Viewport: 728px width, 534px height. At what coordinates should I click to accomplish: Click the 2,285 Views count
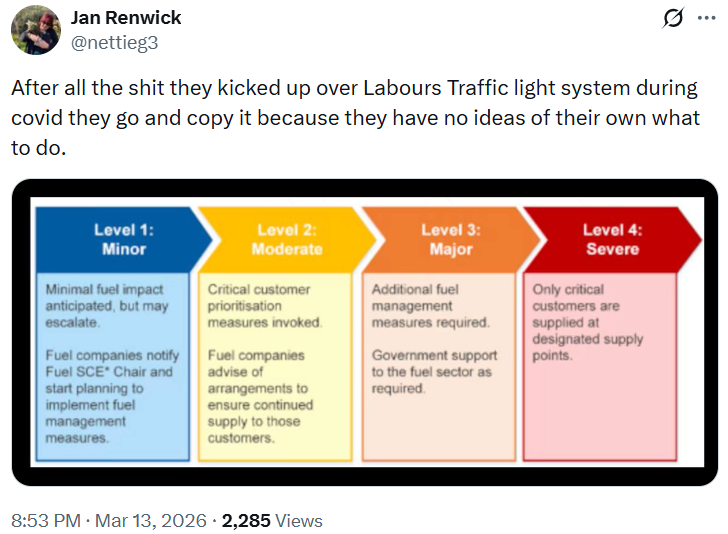pyautogui.click(x=272, y=520)
